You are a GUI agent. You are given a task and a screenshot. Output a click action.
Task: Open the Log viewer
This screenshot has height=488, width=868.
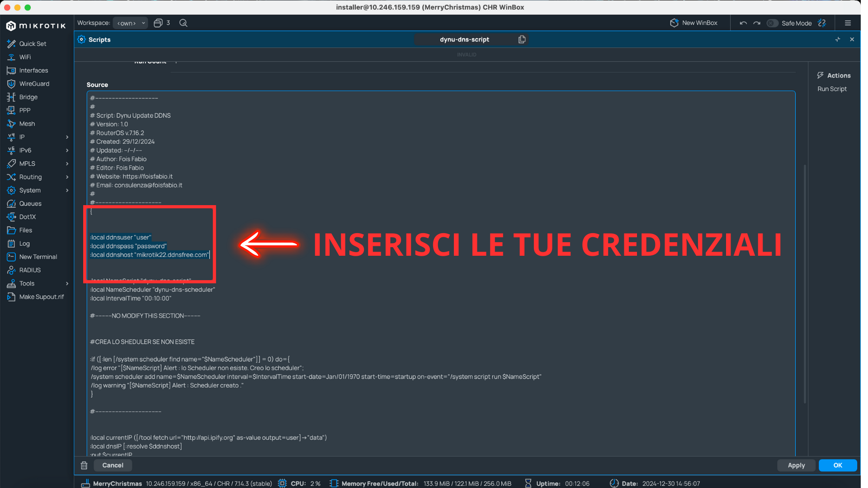(24, 244)
